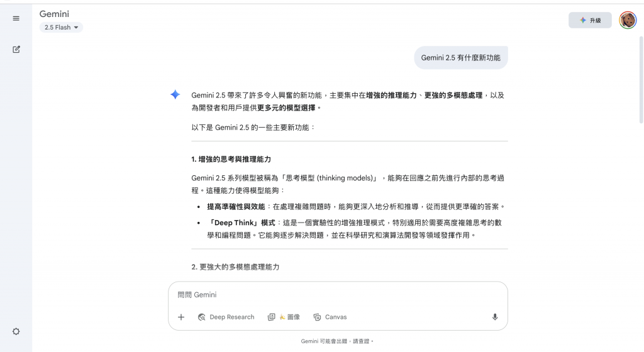Open settings via the sidebar gear icon

pos(16,331)
